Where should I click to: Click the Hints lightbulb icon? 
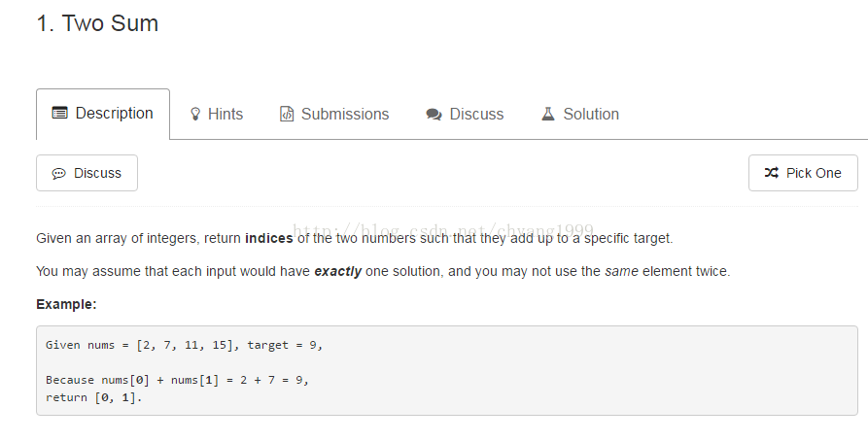(195, 115)
